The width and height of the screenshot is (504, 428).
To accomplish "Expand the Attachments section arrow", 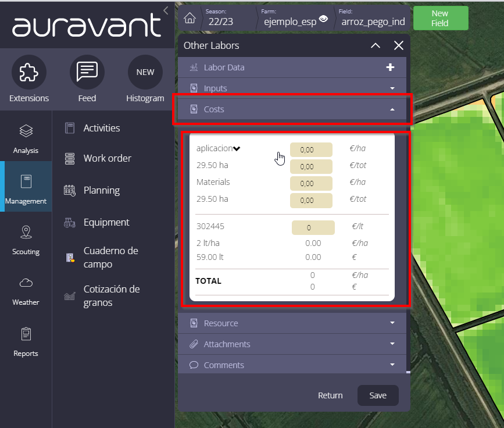I will pyautogui.click(x=392, y=344).
